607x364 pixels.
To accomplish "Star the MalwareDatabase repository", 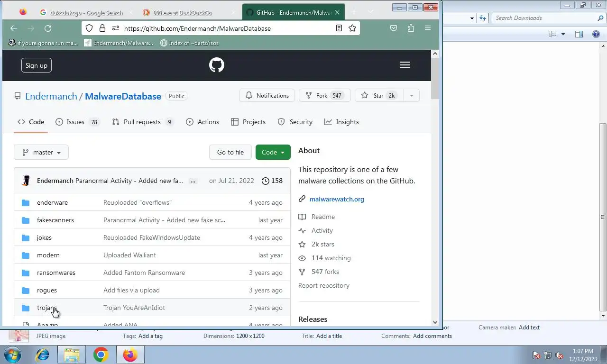I will pyautogui.click(x=379, y=96).
